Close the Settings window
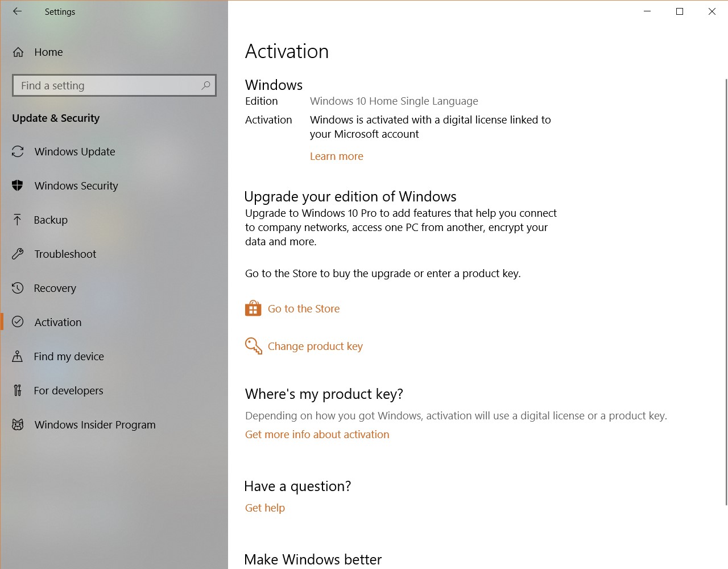This screenshot has height=569, width=728. 712,11
